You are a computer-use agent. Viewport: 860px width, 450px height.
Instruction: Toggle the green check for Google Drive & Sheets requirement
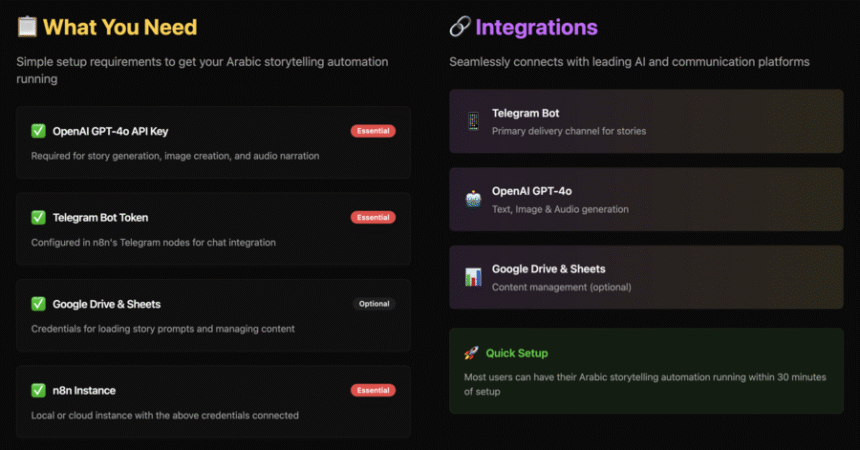(38, 303)
